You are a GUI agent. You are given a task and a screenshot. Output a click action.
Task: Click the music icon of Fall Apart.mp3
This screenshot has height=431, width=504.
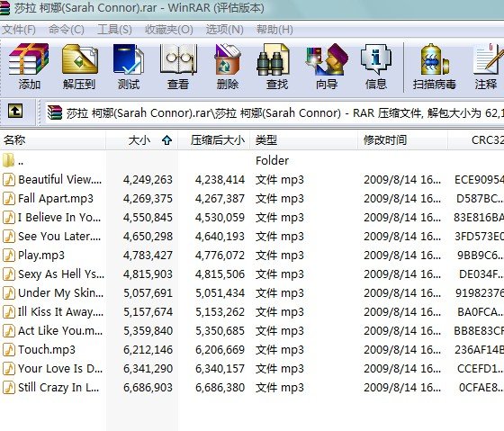9,198
